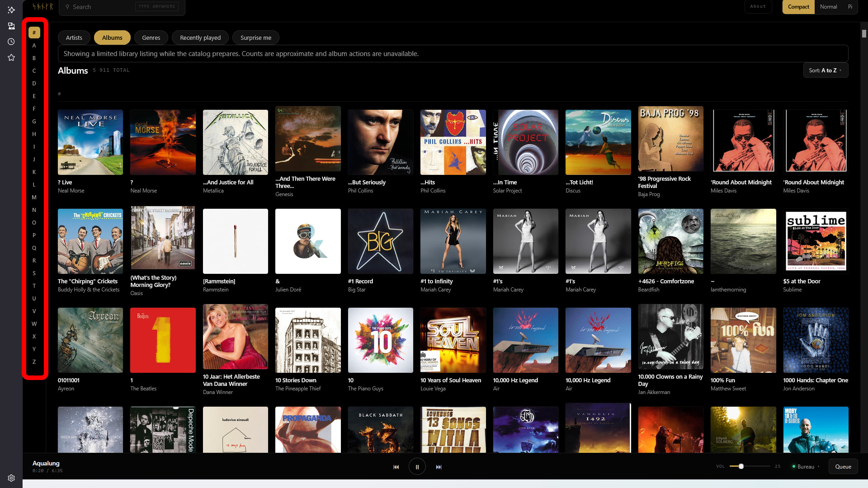This screenshot has height=488, width=868.
Task: Focus the Search input field
Action: pos(122,7)
